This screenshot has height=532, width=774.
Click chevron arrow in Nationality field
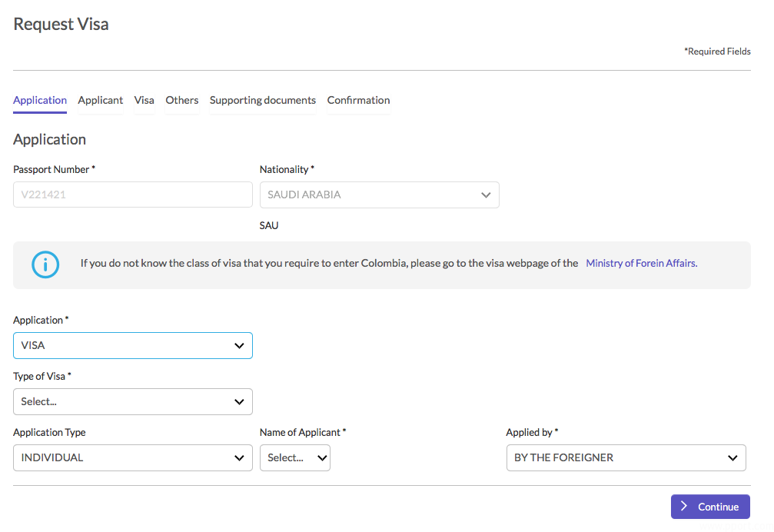[x=486, y=195]
